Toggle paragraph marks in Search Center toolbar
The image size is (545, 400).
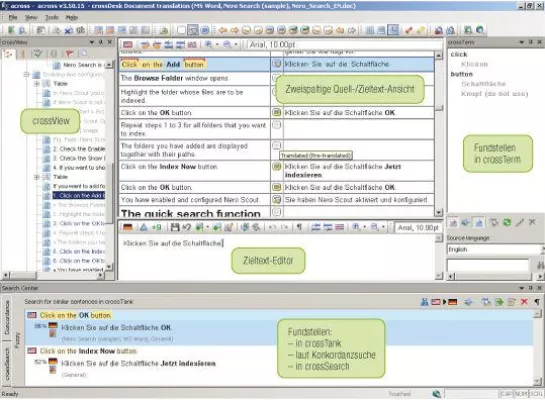[537, 302]
